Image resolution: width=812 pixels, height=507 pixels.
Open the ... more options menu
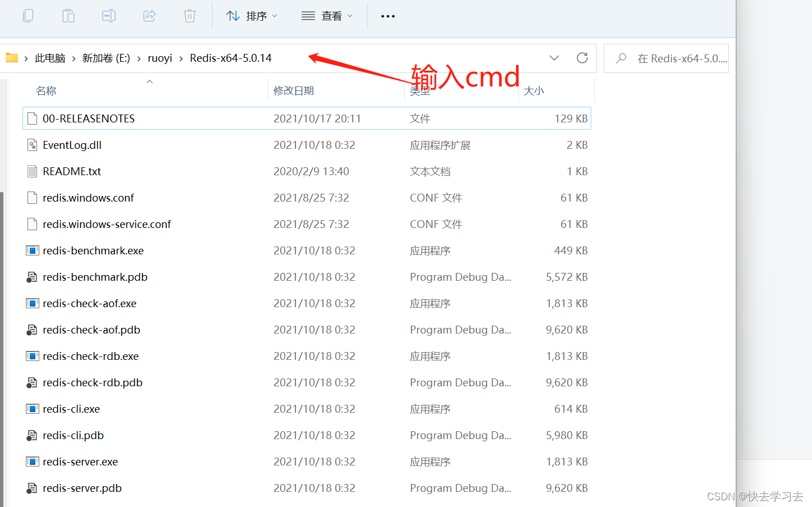pos(387,16)
